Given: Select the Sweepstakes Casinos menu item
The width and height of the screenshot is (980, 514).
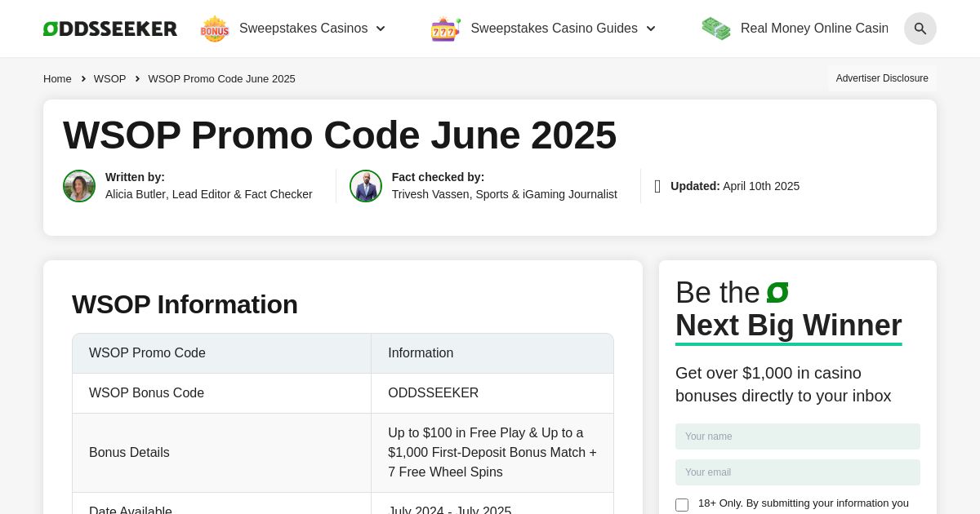Looking at the screenshot, I should (303, 28).
